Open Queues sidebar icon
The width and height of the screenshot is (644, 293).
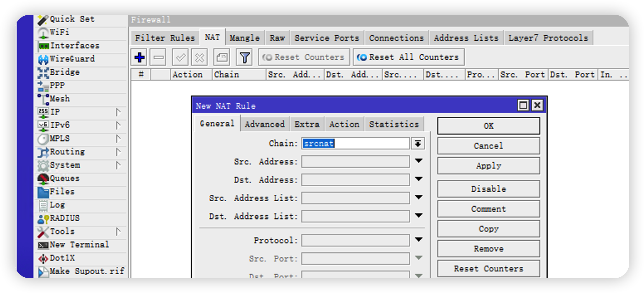tap(43, 179)
